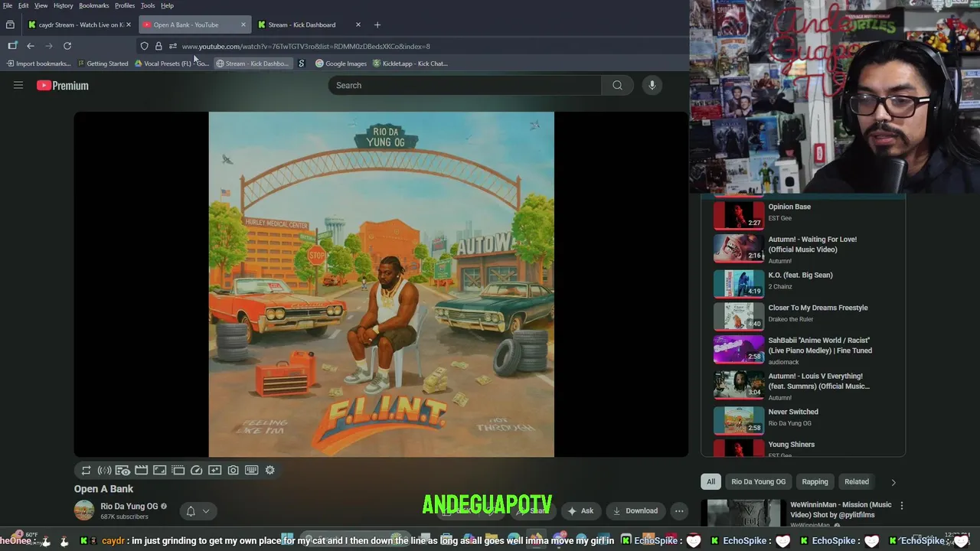Open the Tools menu
The image size is (980, 551).
tap(148, 5)
